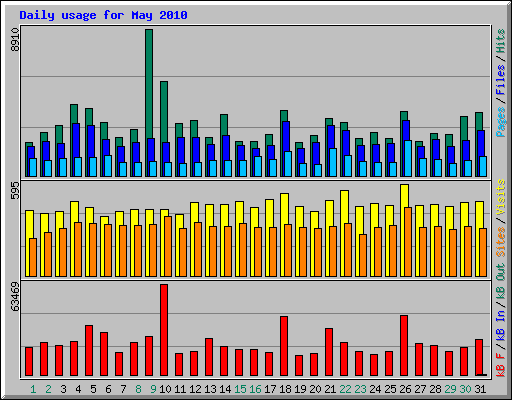This screenshot has width=512, height=400.
Task: Click day 2 on the x-axis
Action: (x=48, y=389)
